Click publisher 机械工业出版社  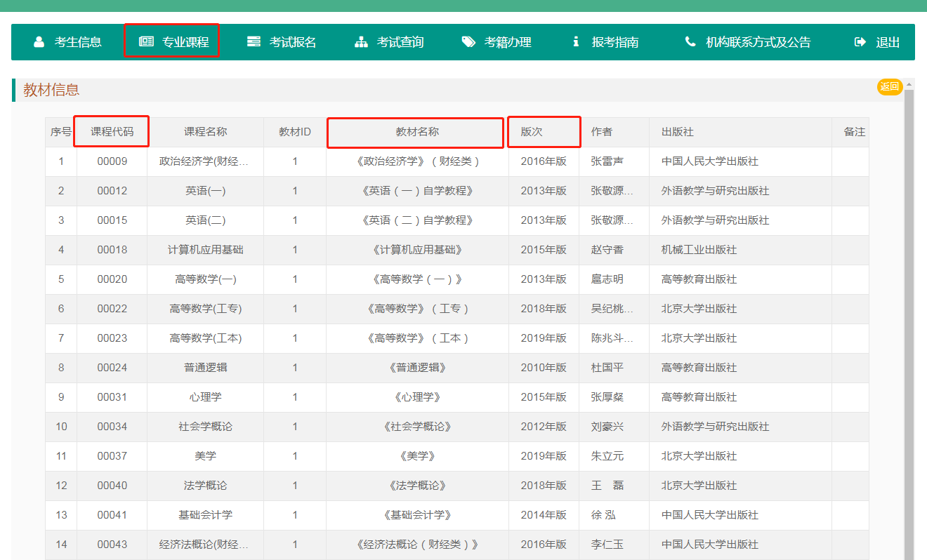tap(699, 250)
